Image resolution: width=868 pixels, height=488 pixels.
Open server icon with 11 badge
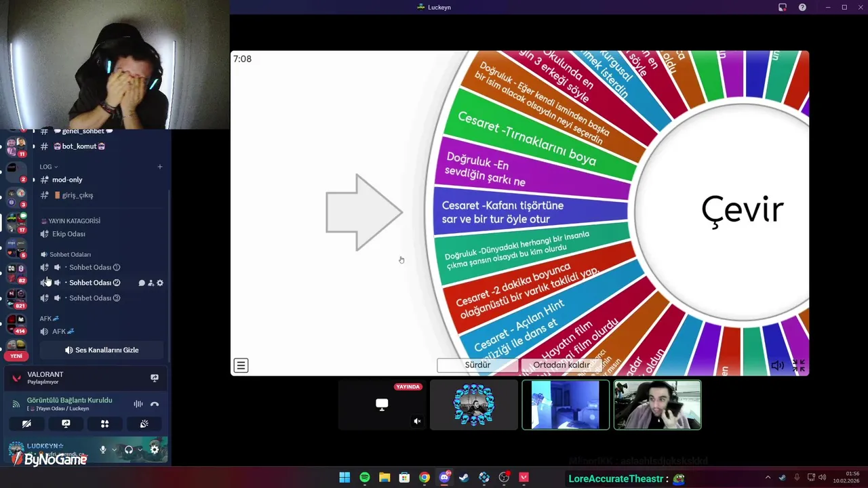coord(16,146)
